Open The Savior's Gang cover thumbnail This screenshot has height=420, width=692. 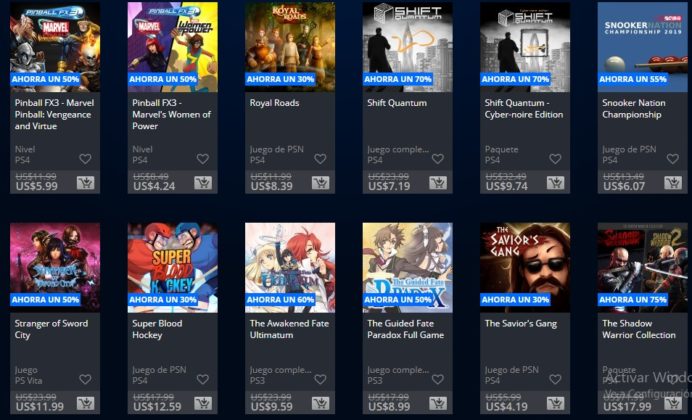[x=525, y=267]
